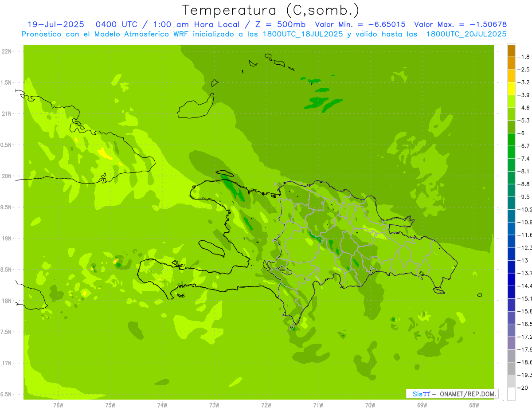Select gray segment between -18.6 and -19.3
Image resolution: width=532 pixels, height=411 pixels.
(511, 368)
